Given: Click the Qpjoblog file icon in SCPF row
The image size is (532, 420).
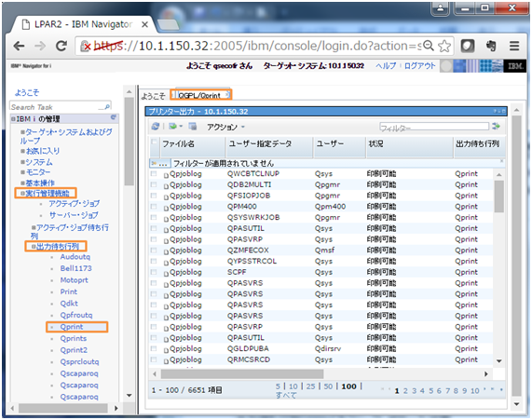Looking at the screenshot, I should [x=166, y=274].
